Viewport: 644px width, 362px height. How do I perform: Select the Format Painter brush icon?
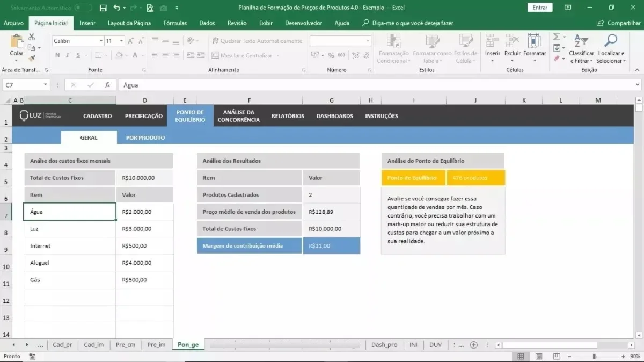tap(32, 58)
